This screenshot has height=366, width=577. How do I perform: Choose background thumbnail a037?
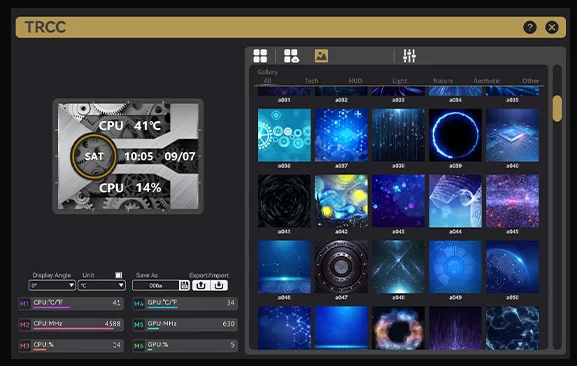tap(341, 135)
